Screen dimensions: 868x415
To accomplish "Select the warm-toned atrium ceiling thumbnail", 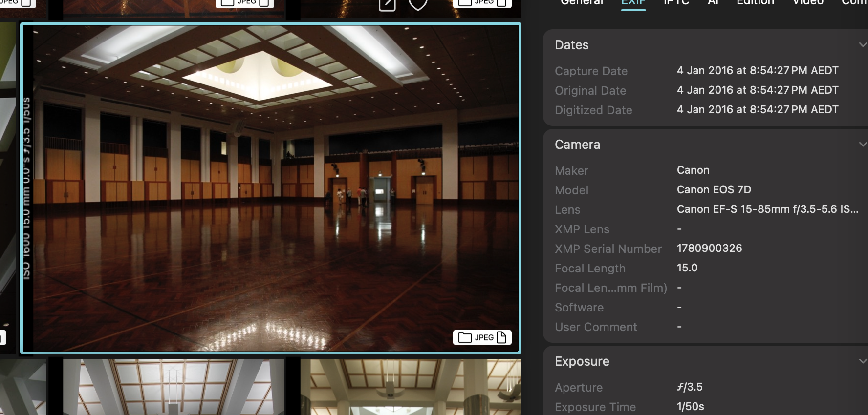I will pos(411,387).
